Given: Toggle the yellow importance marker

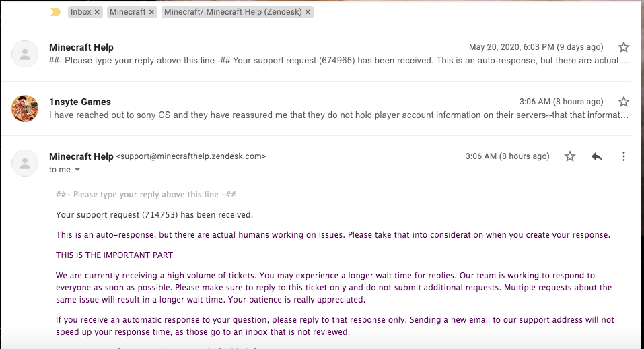Looking at the screenshot, I should pyautogui.click(x=56, y=12).
